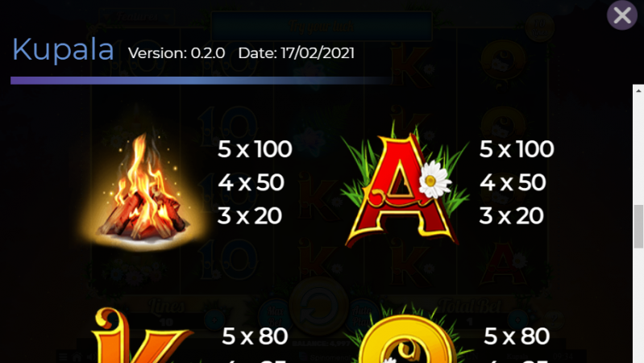Click the A symbol 5 x 100 payout
644x363 pixels.
coord(517,148)
